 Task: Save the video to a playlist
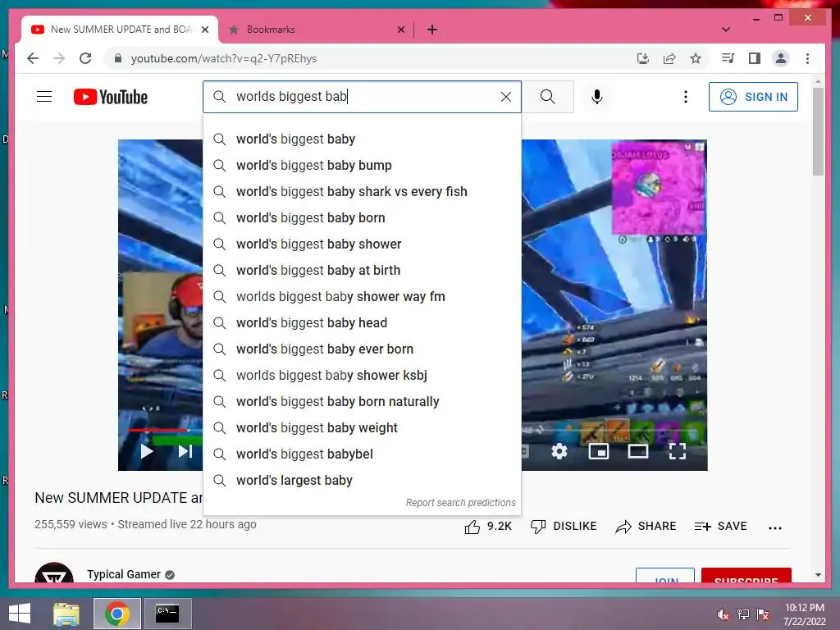720,527
